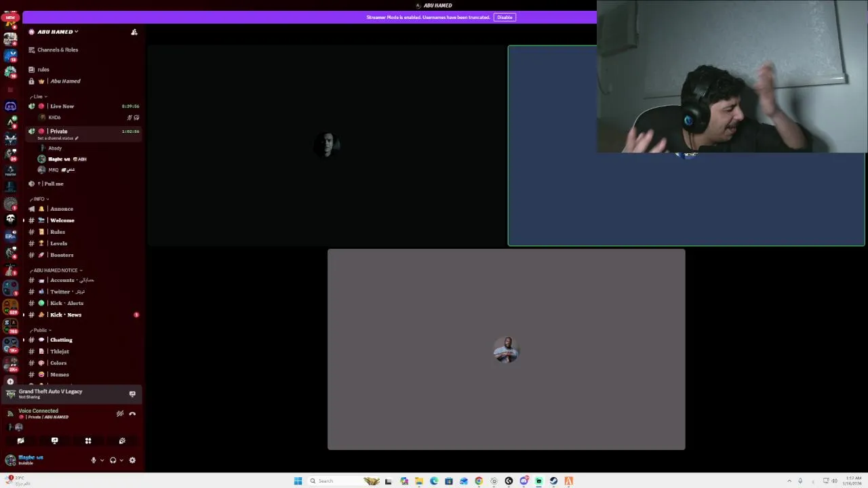This screenshot has width=868, height=488.
Task: Toggle camera on in voice panel
Action: coord(20,441)
